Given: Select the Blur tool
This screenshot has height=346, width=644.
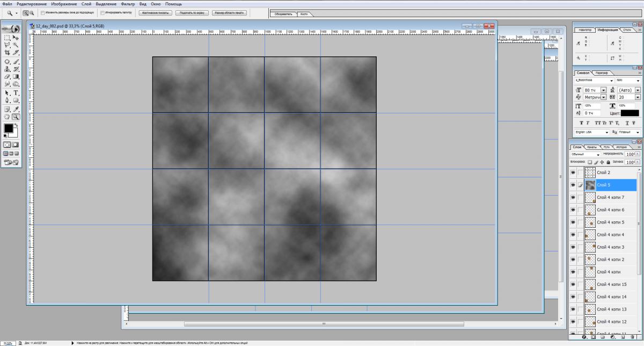Looking at the screenshot, I should (7, 84).
